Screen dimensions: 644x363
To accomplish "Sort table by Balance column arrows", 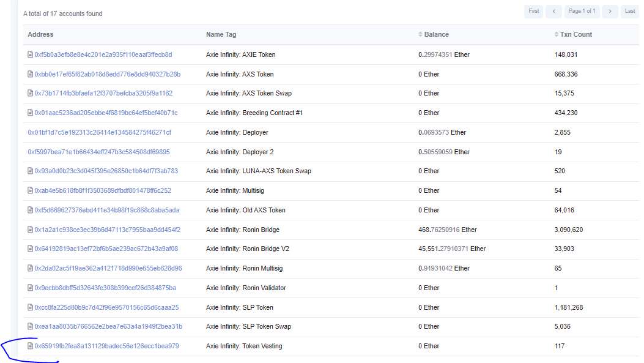I will [x=420, y=34].
